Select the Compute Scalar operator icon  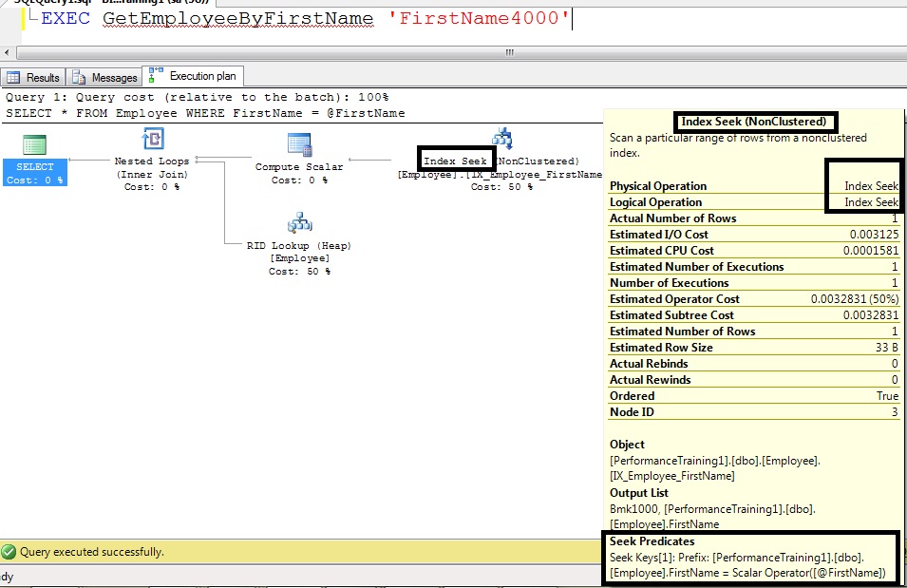pyautogui.click(x=299, y=144)
